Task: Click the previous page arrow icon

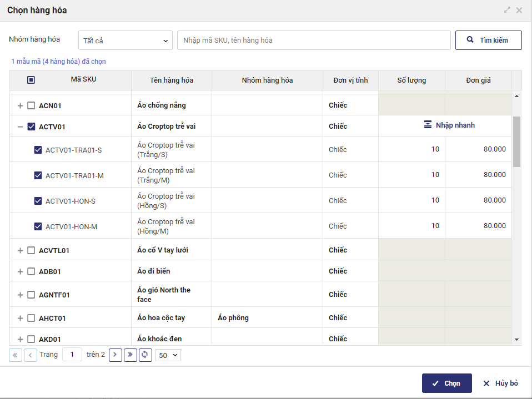Action: coord(31,355)
